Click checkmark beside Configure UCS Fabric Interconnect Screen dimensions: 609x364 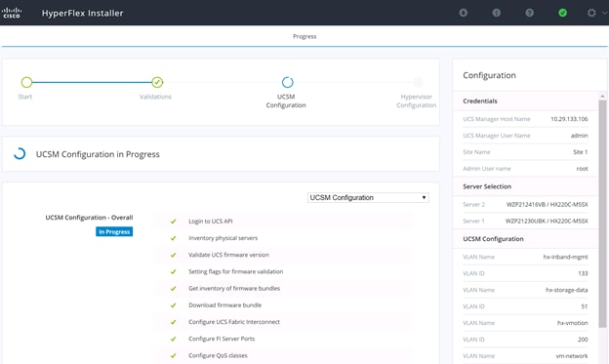[173, 322]
